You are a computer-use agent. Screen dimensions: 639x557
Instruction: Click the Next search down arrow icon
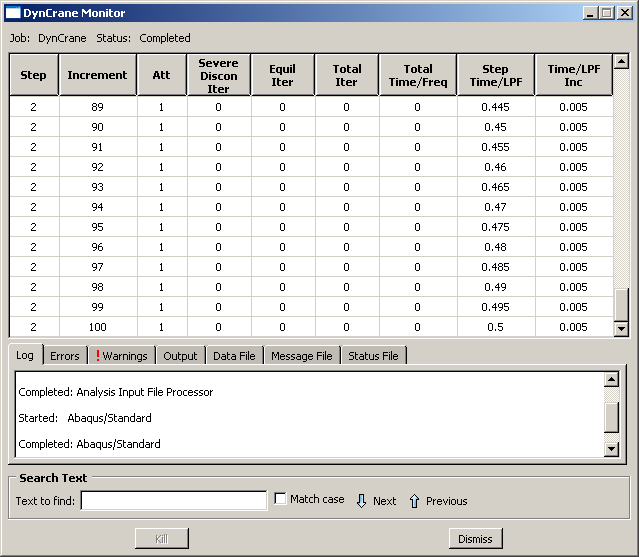coord(362,500)
